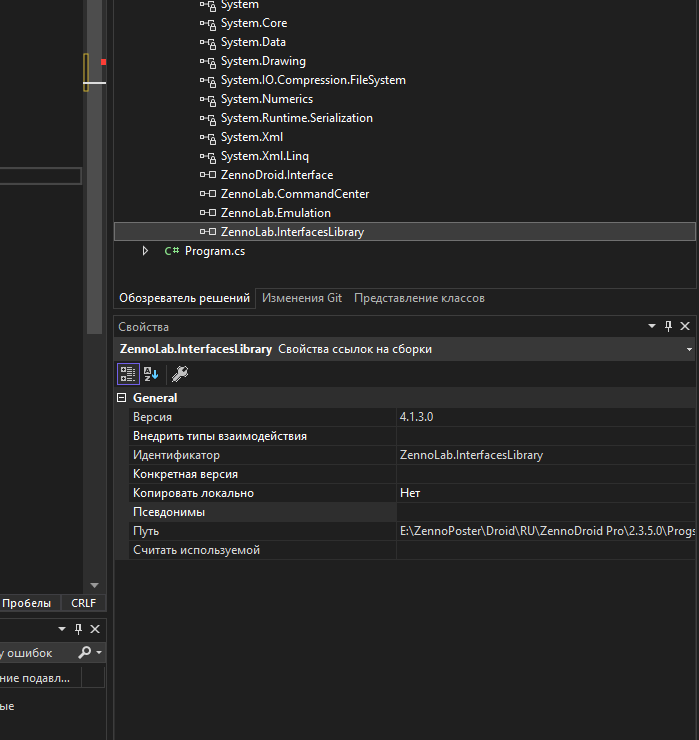This screenshot has width=699, height=740.
Task: Open the Свойства window options dropdown arrow
Action: (653, 327)
